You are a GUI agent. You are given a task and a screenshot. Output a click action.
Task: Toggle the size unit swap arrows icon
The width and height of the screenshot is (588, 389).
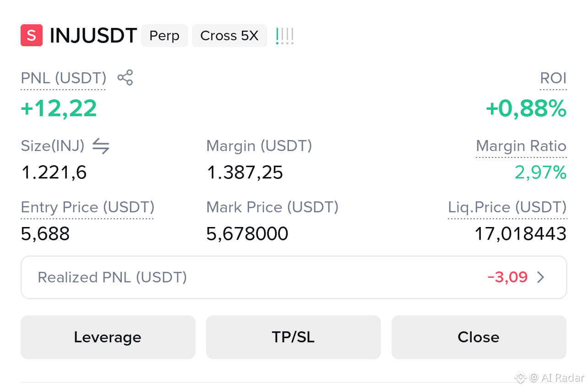pyautogui.click(x=101, y=146)
